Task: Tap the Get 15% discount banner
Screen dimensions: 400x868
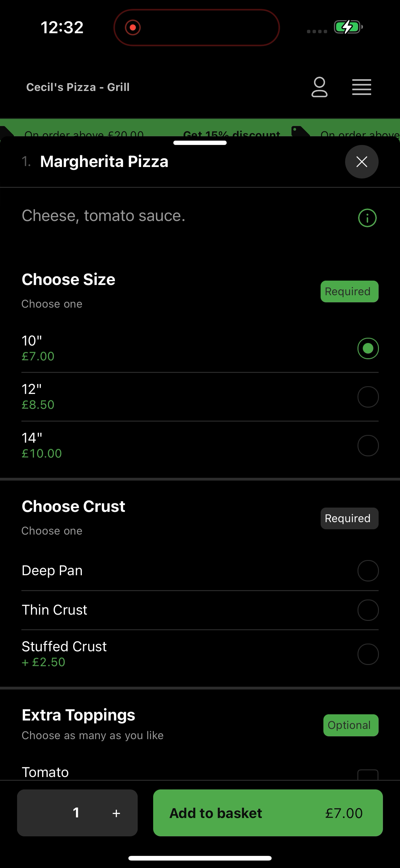Action: pyautogui.click(x=232, y=133)
